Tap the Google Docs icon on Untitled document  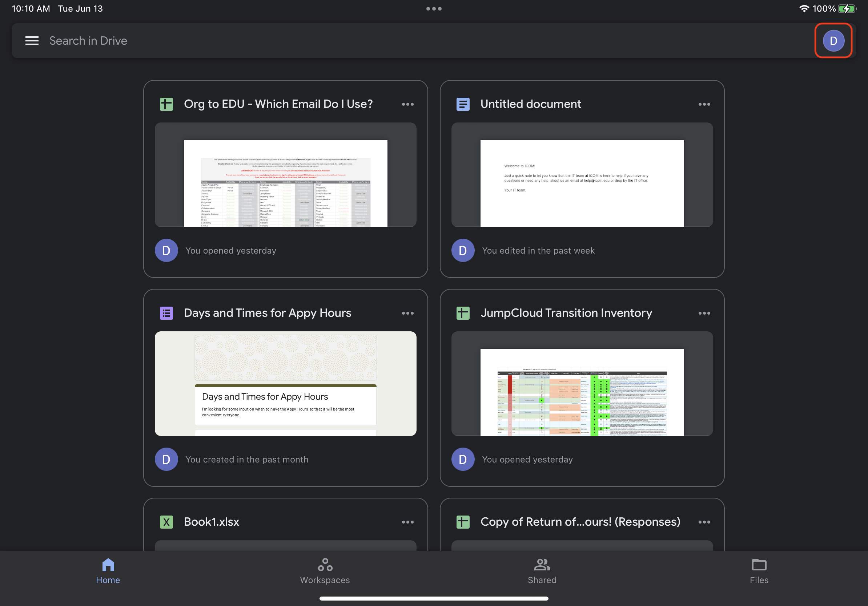pyautogui.click(x=462, y=104)
